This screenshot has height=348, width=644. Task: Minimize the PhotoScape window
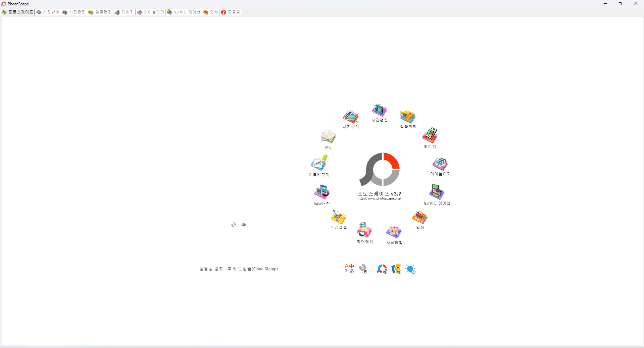(x=605, y=4)
